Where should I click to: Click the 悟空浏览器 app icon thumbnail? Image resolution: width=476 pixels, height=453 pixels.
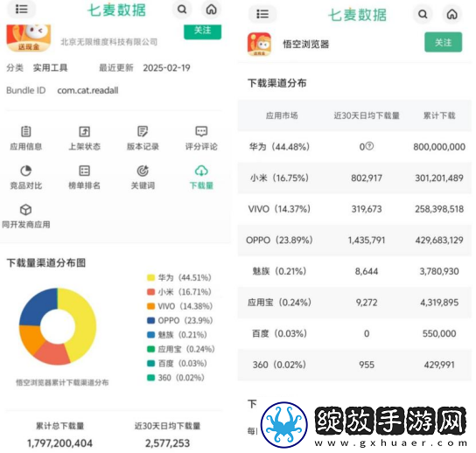[259, 45]
